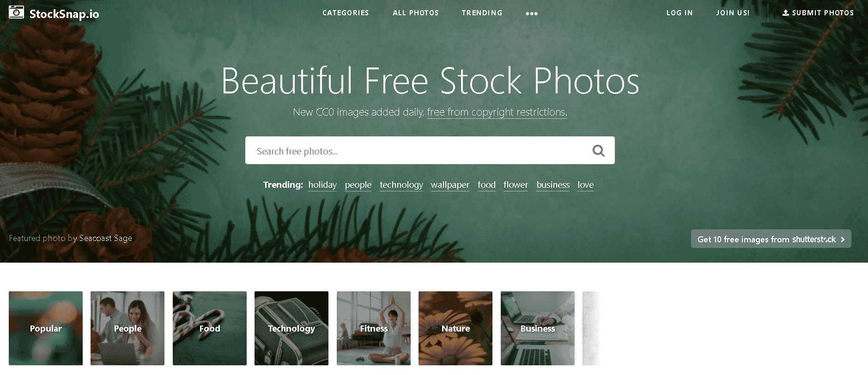Open the Technology category thumbnail
The image size is (868, 375).
pyautogui.click(x=291, y=328)
